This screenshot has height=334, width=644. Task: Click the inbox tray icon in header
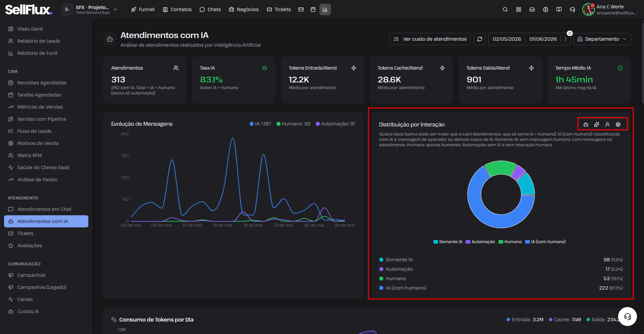click(x=532, y=9)
